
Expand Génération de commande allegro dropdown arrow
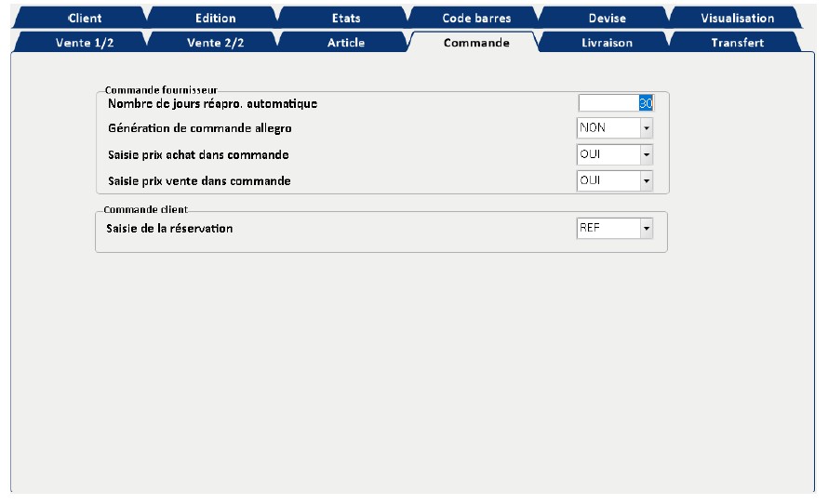pos(647,129)
